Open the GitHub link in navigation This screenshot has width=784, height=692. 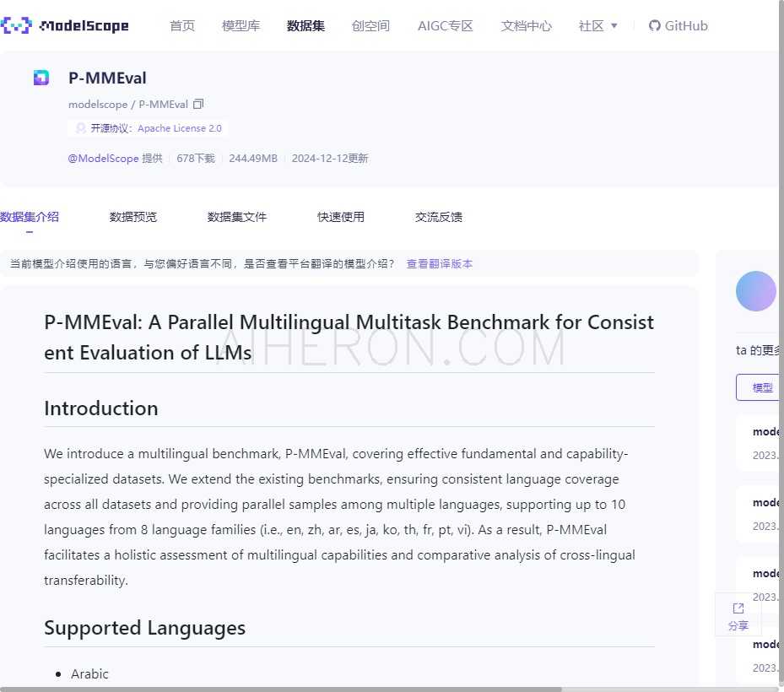click(678, 25)
